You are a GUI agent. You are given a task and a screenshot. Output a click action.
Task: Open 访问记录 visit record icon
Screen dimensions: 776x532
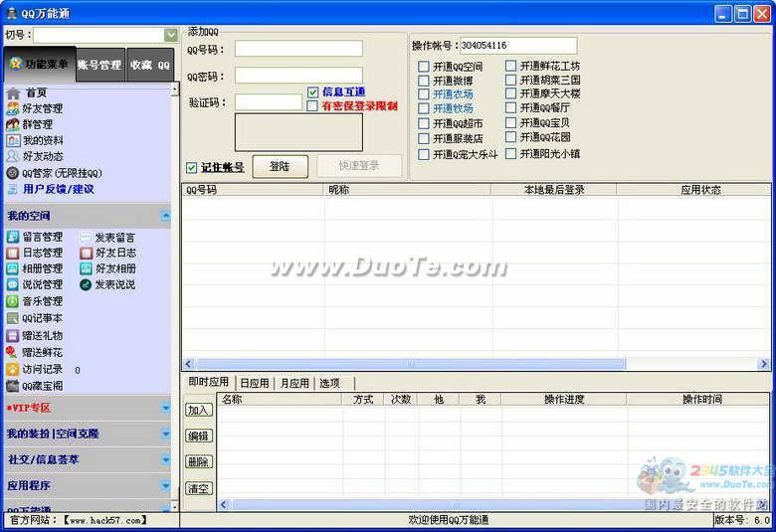[x=13, y=369]
